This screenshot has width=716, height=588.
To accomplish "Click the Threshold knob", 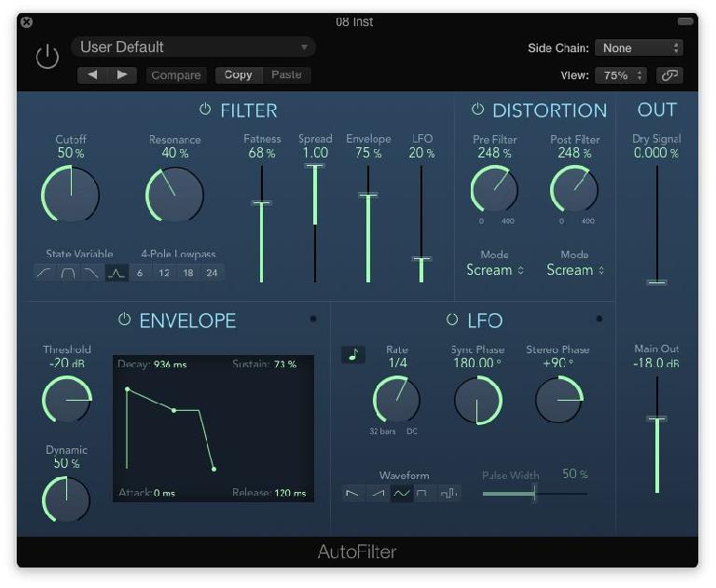I will coord(67,400).
